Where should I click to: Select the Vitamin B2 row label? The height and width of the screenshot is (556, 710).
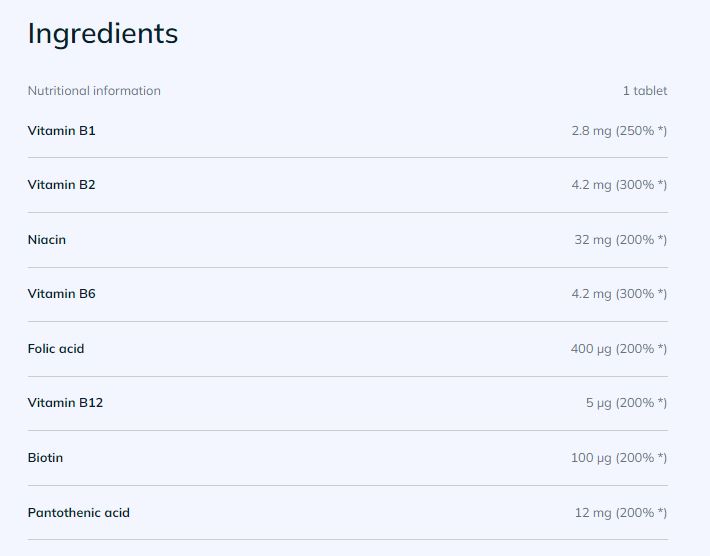(x=62, y=185)
